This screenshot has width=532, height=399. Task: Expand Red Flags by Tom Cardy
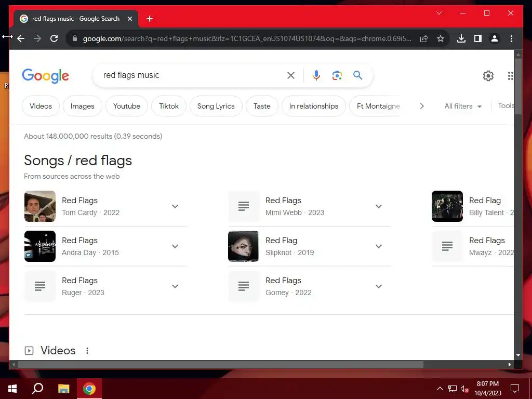coord(175,206)
